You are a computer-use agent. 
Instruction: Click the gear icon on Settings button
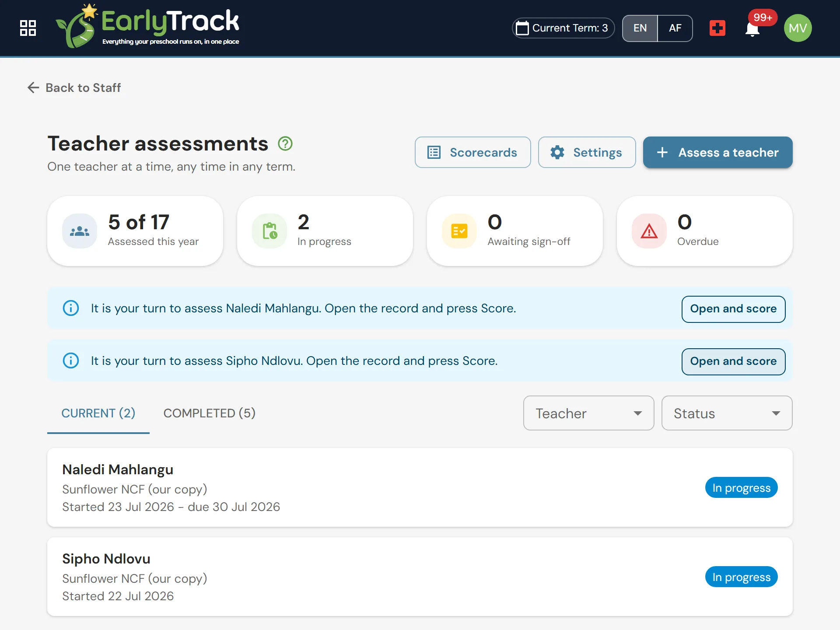coord(557,152)
